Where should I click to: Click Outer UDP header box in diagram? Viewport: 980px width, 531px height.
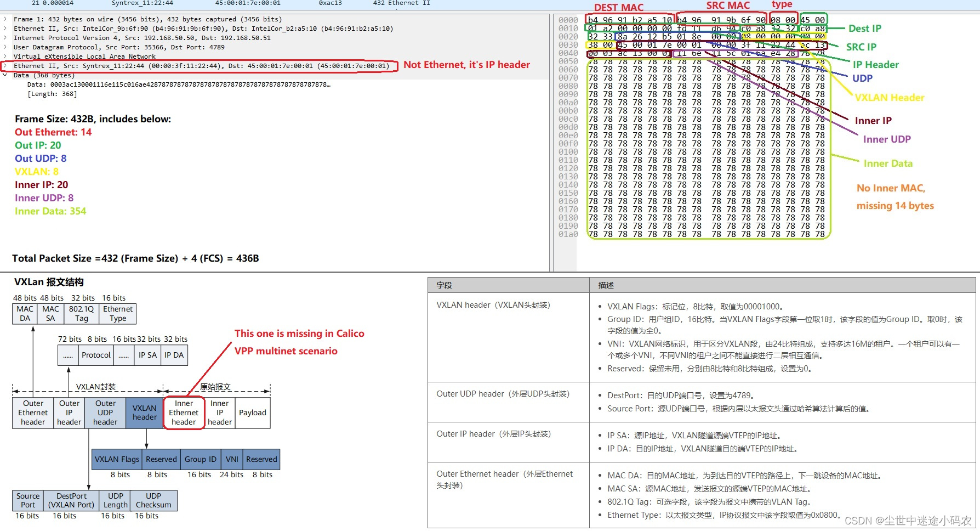pos(105,413)
